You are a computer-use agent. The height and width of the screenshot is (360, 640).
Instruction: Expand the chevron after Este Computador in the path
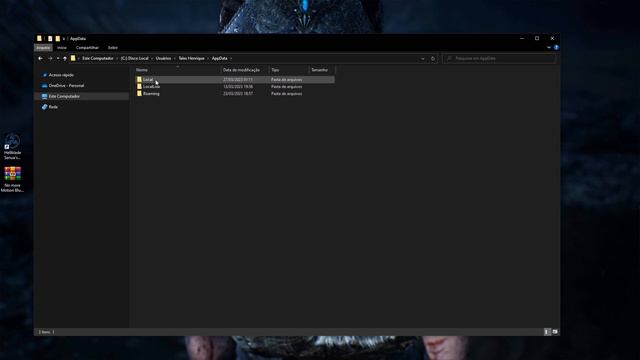(117, 58)
